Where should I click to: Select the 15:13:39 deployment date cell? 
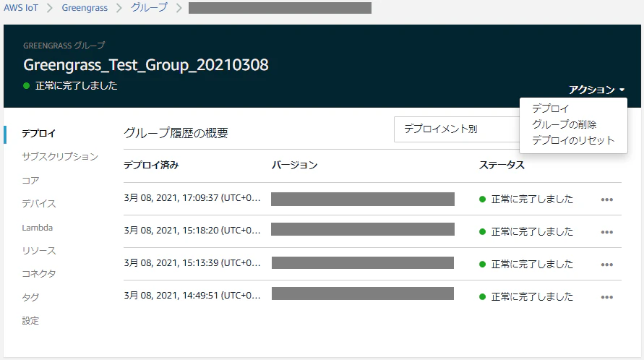click(x=192, y=262)
